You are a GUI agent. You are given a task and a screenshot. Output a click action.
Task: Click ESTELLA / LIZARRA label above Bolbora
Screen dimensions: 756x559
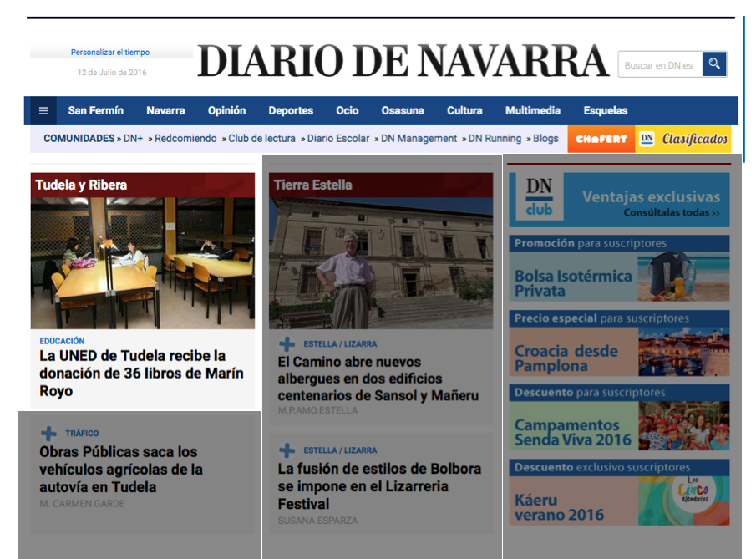coord(340,450)
